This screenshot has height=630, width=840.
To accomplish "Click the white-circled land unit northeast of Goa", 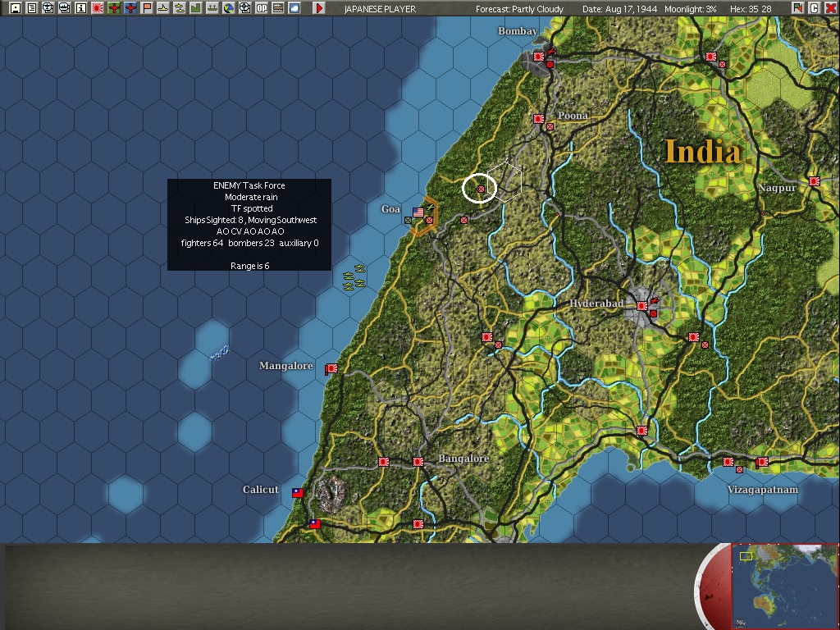I will (x=481, y=189).
